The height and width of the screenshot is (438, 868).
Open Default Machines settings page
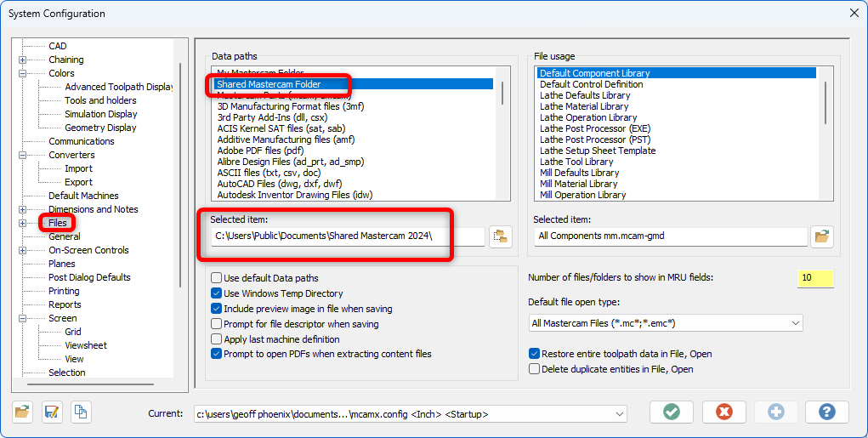pyautogui.click(x=83, y=196)
